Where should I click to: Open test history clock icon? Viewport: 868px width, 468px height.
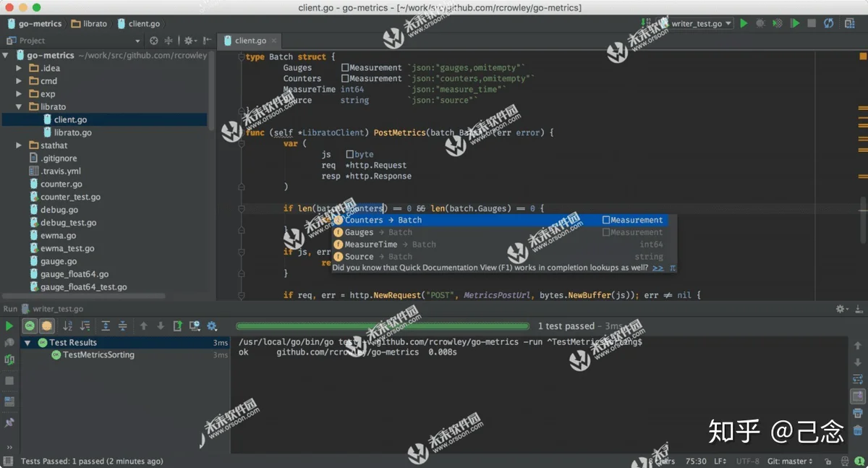pos(195,326)
